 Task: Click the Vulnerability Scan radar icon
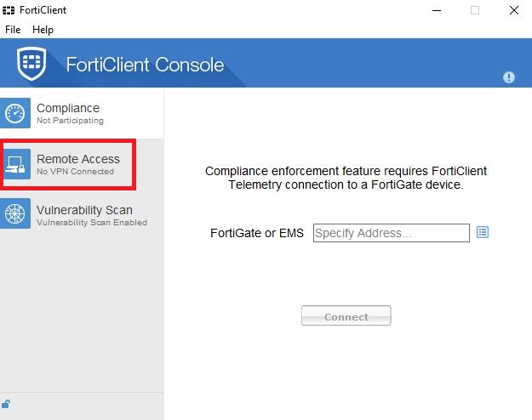pos(16,215)
